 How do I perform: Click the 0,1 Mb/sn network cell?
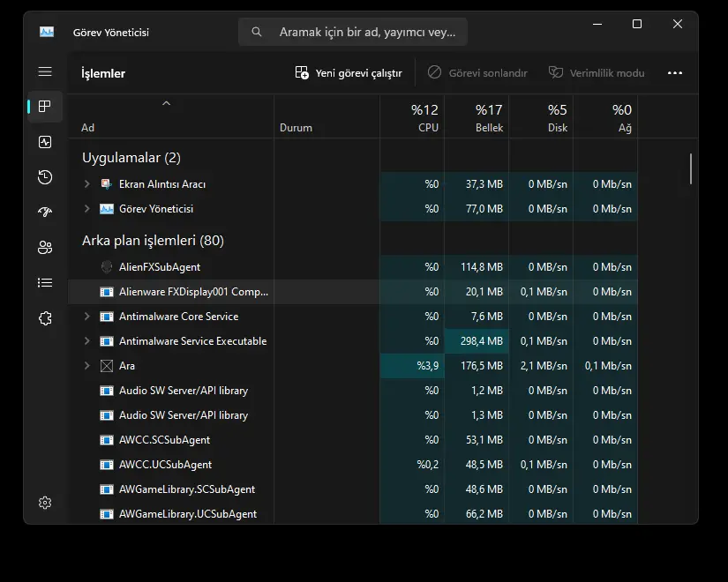[605, 366]
